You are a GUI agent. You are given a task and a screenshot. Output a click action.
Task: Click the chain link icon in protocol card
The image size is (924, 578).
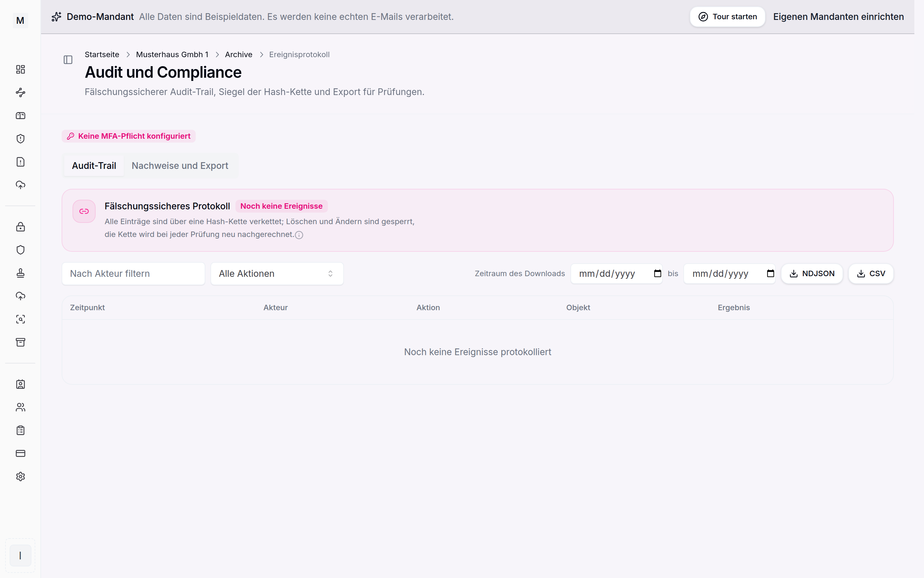(84, 211)
